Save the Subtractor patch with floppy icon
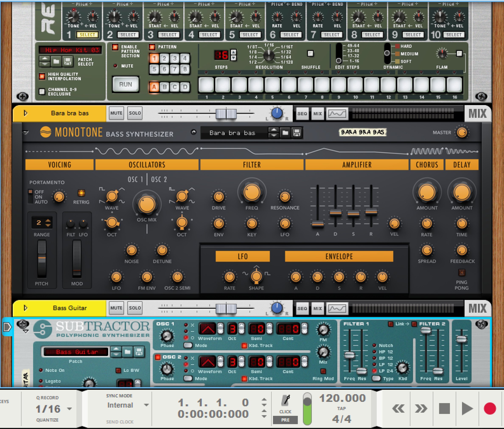Viewport: 504px width, 429px height. click(139, 352)
